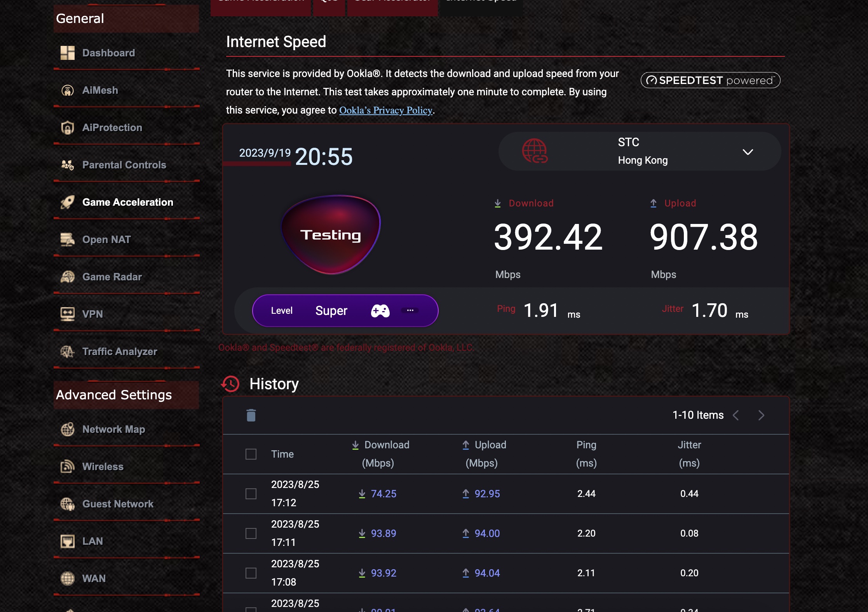Image resolution: width=868 pixels, height=612 pixels.
Task: Open the Dashboard sidebar icon
Action: [68, 53]
